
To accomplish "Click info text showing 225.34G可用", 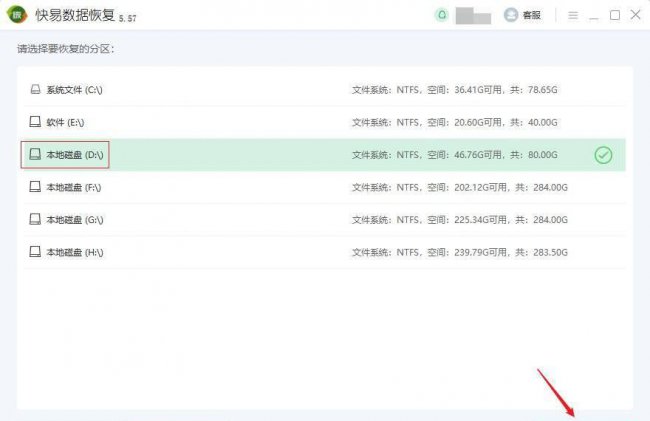I will pyautogui.click(x=460, y=220).
